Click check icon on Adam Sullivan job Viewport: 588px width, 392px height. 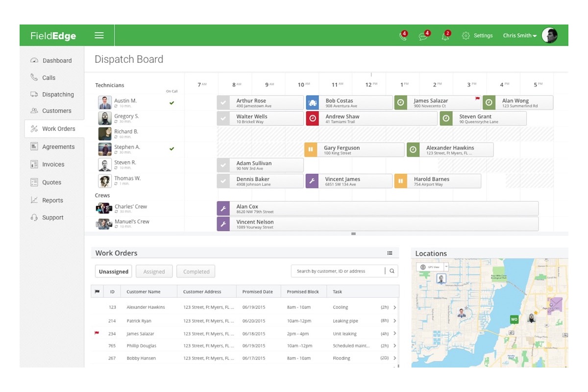(x=223, y=166)
